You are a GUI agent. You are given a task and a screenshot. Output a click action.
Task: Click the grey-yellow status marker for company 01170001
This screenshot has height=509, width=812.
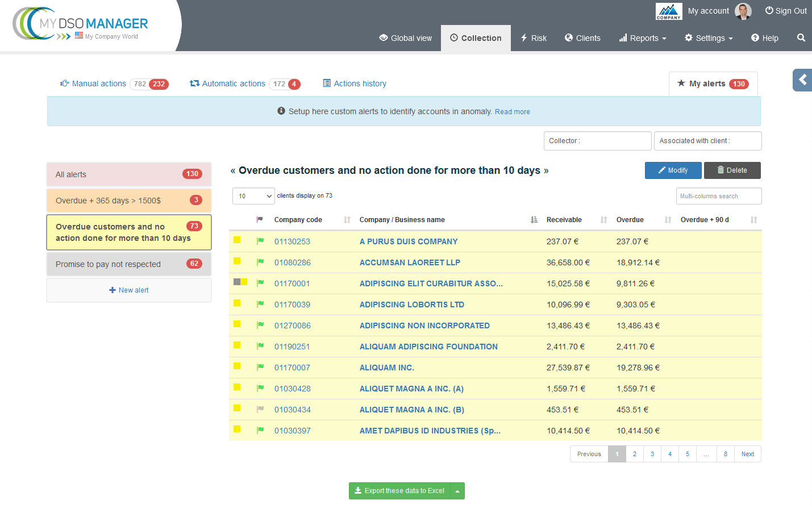pyautogui.click(x=240, y=282)
